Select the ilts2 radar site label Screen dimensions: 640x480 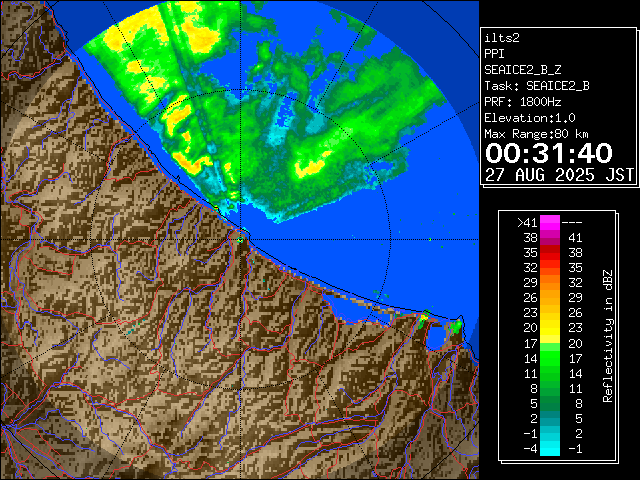coord(504,37)
